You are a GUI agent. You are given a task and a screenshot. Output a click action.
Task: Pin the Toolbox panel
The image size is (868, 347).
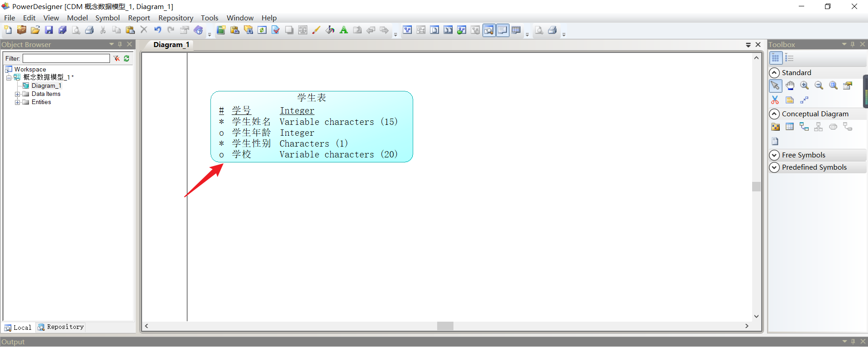coord(853,44)
